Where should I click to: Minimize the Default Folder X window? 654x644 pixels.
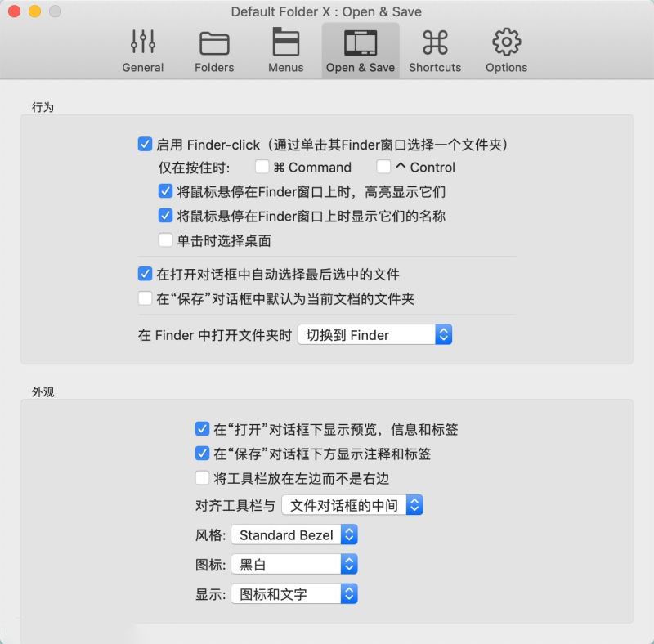click(34, 11)
